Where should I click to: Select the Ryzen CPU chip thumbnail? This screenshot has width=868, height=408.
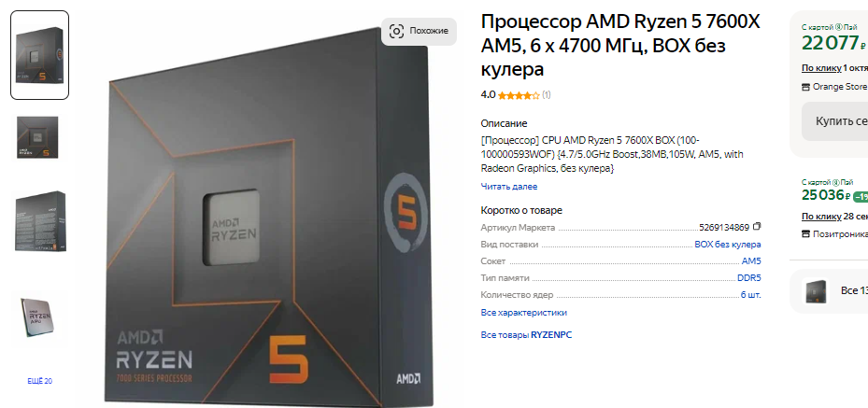click(x=37, y=317)
